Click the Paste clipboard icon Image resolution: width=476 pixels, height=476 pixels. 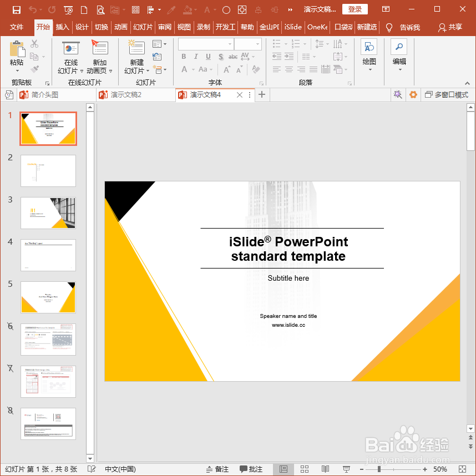click(17, 49)
